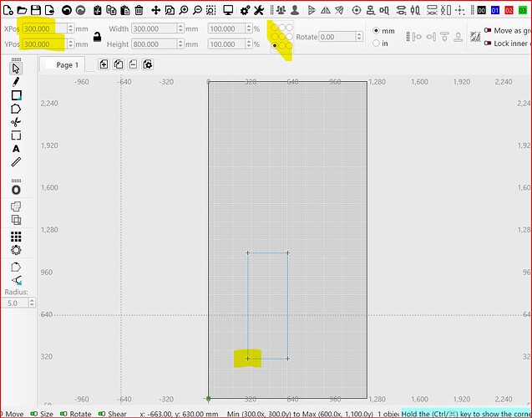Click the Import file icon
Screen dimensions: 532x418
click(x=49, y=10)
